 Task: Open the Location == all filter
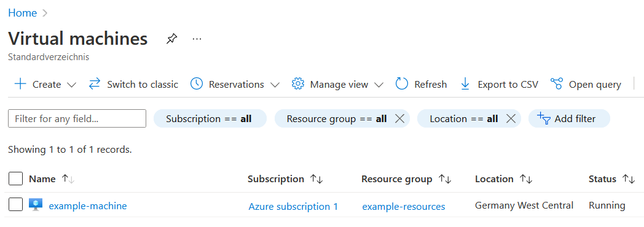(464, 119)
